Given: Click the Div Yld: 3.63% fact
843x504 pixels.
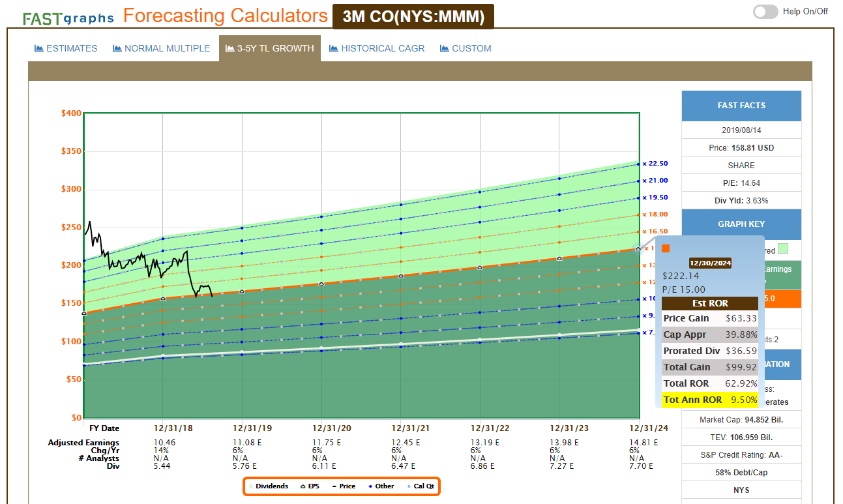Looking at the screenshot, I should [x=741, y=201].
